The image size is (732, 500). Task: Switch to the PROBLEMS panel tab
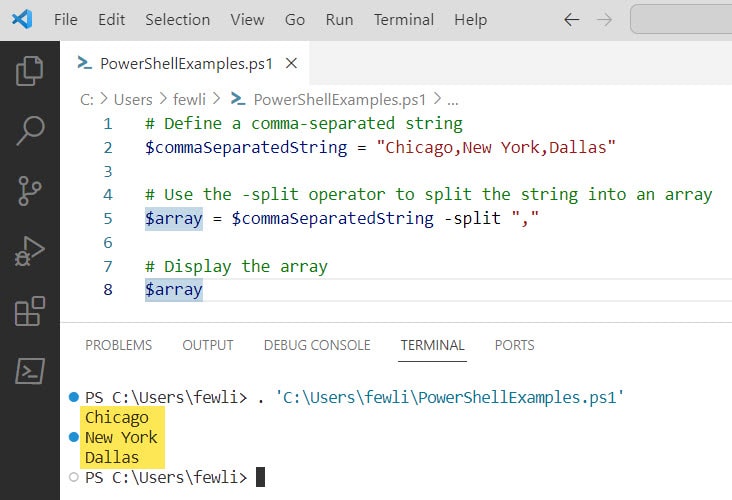pos(119,345)
